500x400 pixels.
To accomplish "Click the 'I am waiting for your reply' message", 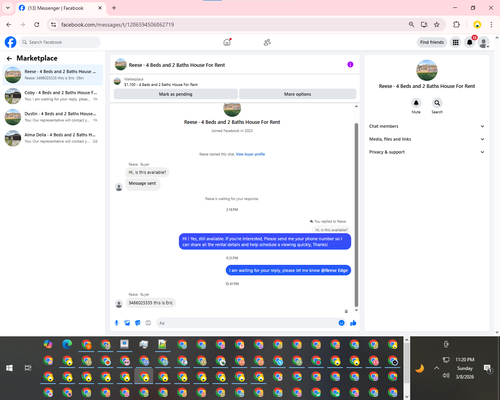I will (x=288, y=270).
